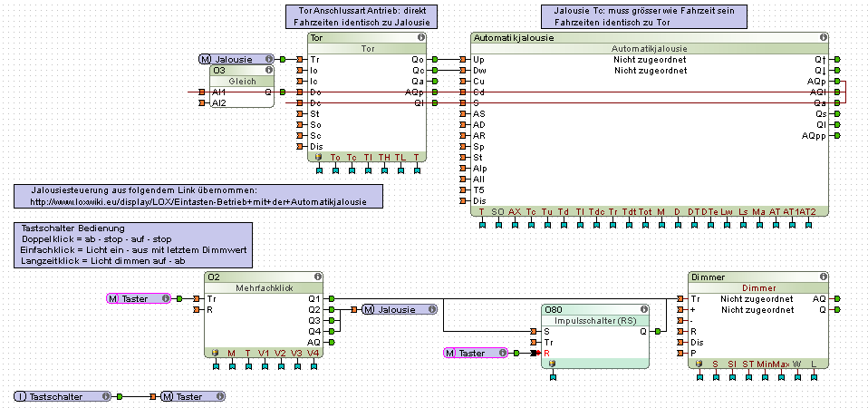This screenshot has height=408, width=868.
Task: Click parameter cylinder icon in Dimmer block
Action: coord(699,364)
